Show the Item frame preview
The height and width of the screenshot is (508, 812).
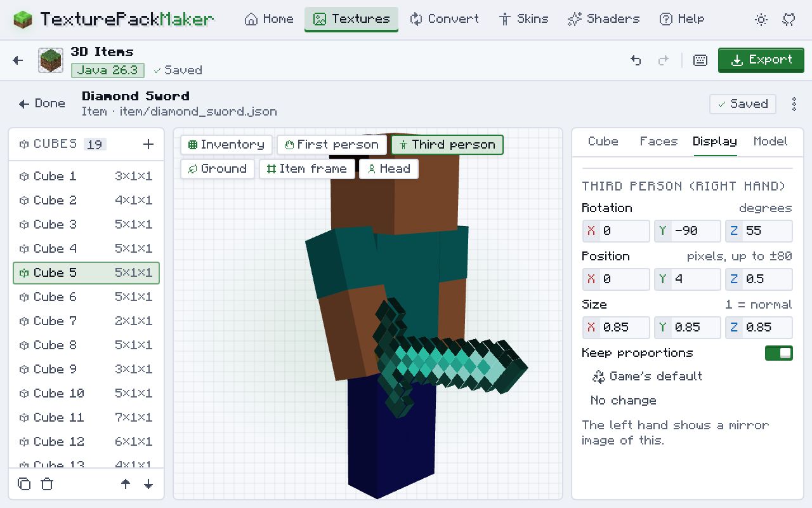click(x=307, y=169)
